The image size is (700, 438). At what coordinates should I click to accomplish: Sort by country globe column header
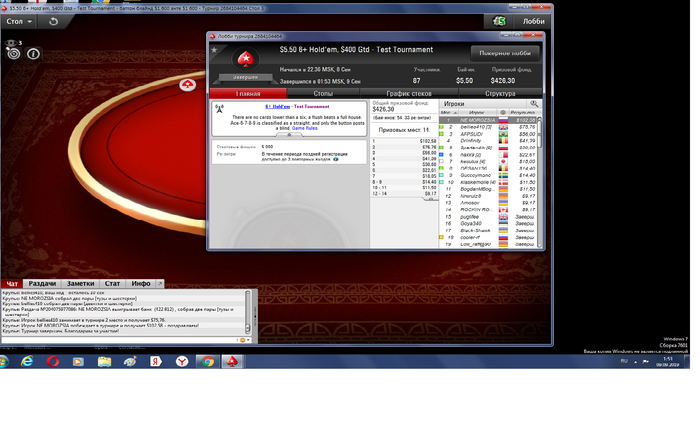click(x=503, y=113)
